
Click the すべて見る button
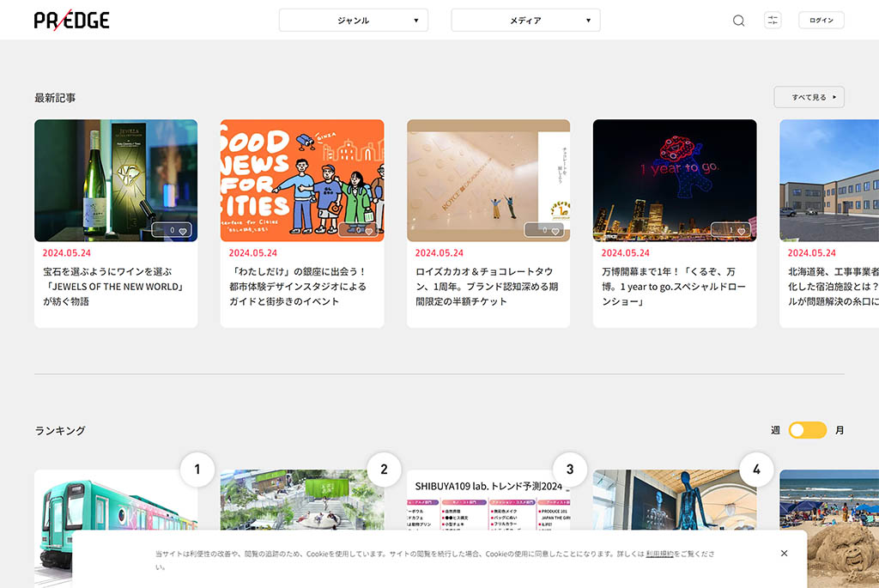click(x=809, y=97)
